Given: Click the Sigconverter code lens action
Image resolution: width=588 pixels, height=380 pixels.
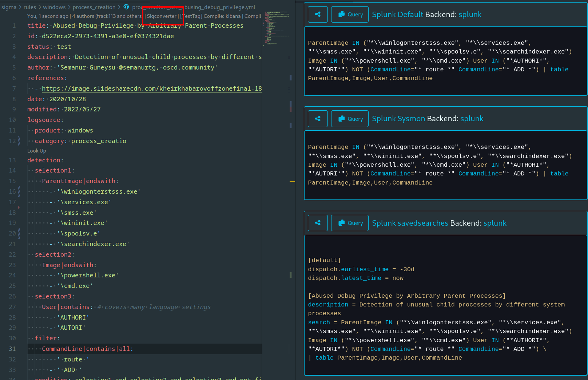Looking at the screenshot, I should click(x=162, y=16).
